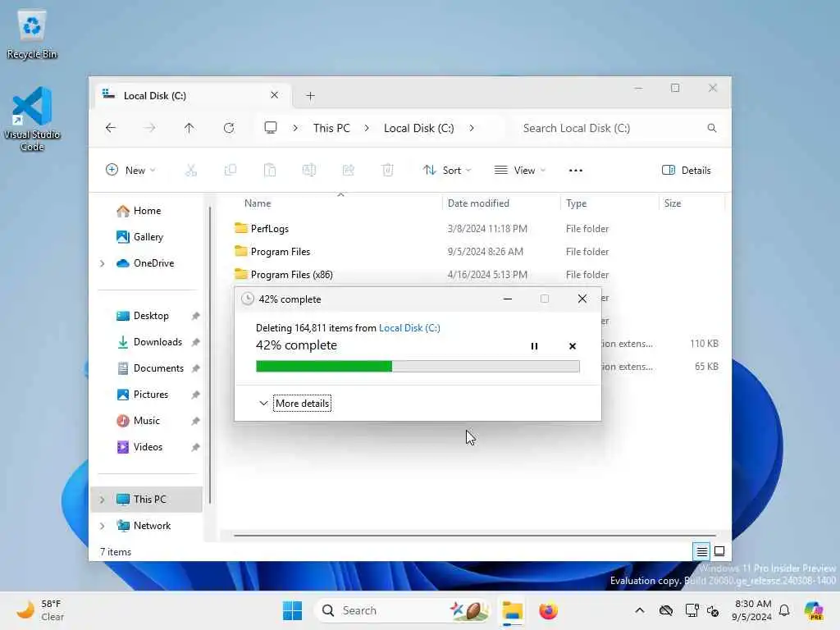The image size is (840, 630).
Task: Click the Delete trash toolbar icon
Action: point(388,171)
